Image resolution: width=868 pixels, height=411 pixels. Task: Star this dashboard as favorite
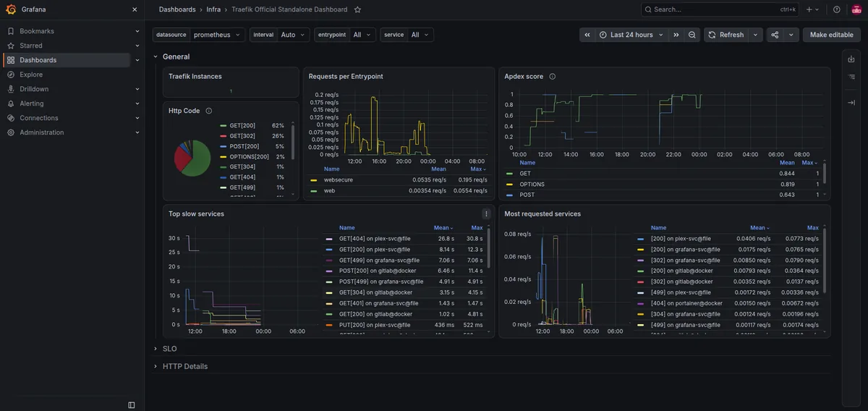point(357,9)
